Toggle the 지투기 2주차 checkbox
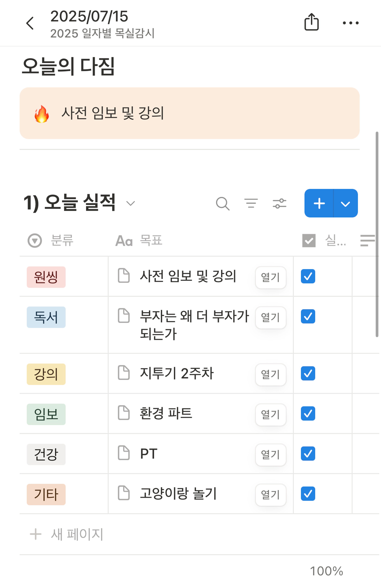The image size is (381, 588). coord(308,373)
